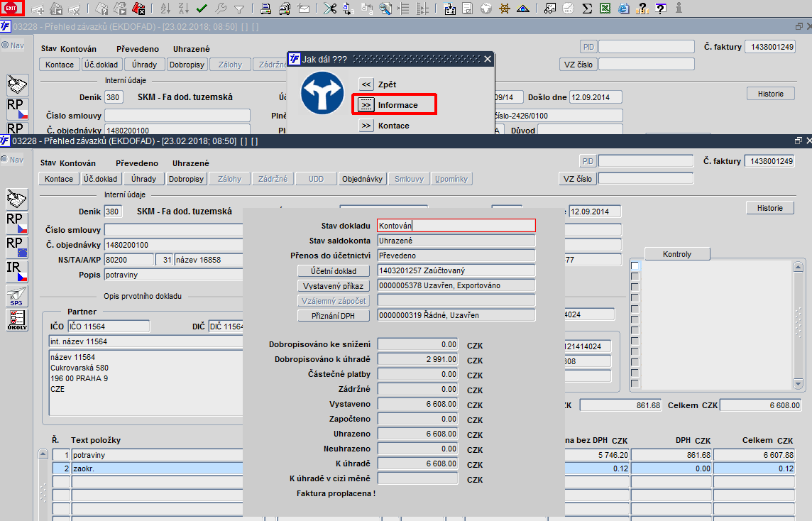Click the ship wheel icon
The width and height of the screenshot is (812, 521).
[505, 8]
